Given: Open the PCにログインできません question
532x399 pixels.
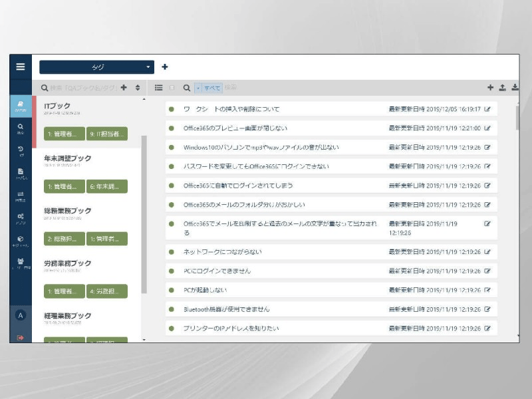Looking at the screenshot, I should coord(217,271).
